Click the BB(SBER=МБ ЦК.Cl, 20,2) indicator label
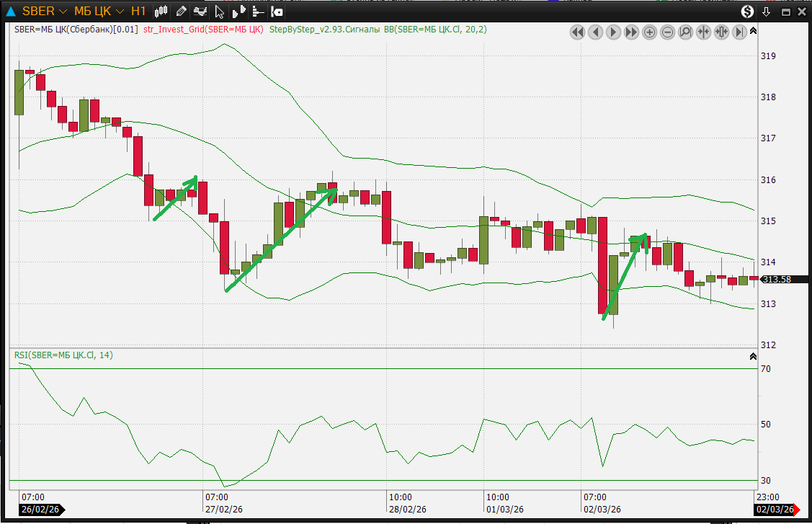The width and height of the screenshot is (812, 524). coord(435,30)
